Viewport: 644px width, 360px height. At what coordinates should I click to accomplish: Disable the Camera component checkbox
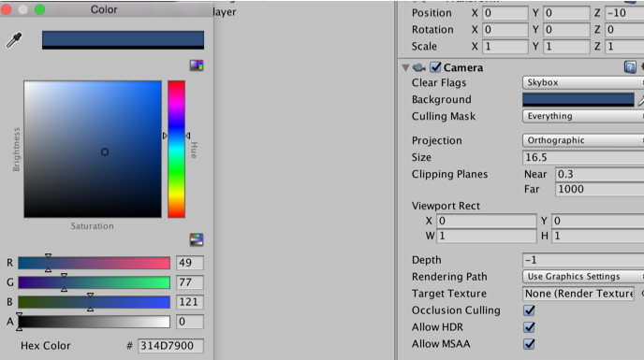(435, 67)
